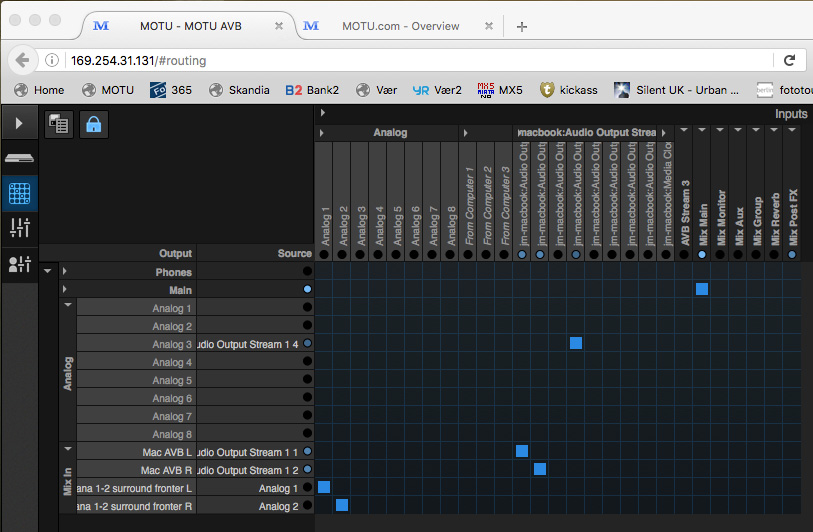Collapse the Analog outputs group
The image size is (813, 532).
coord(68,305)
